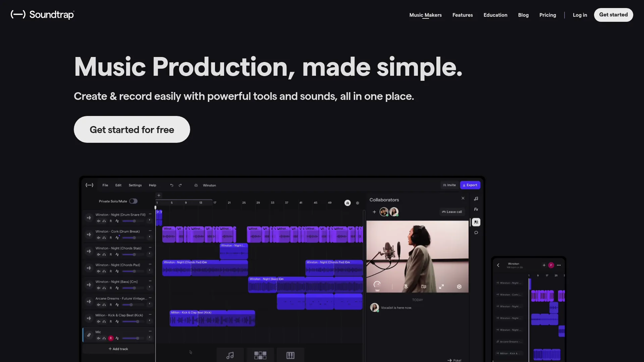Click the cloud save status icon
The width and height of the screenshot is (644, 362).
[x=196, y=185]
